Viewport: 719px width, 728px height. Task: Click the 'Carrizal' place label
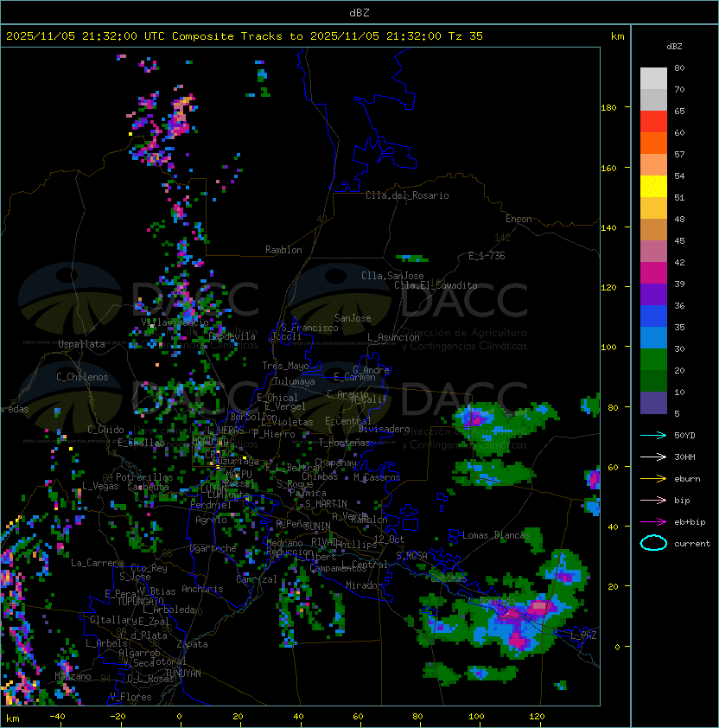[256, 579]
